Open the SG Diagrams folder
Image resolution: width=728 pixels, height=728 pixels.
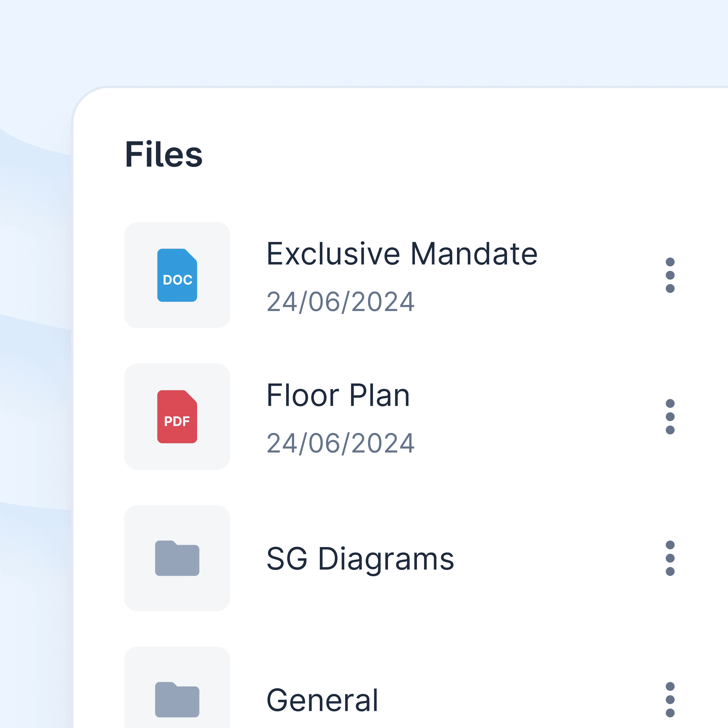coord(360,559)
